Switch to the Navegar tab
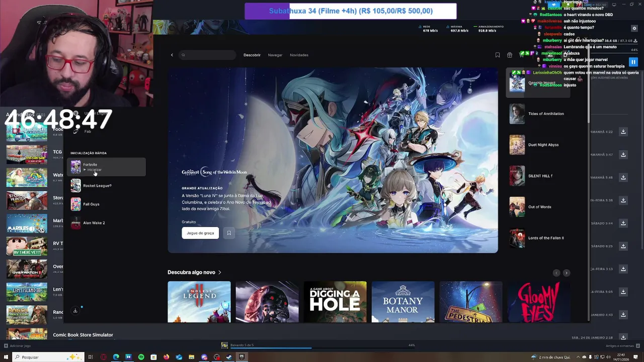Screen dimensions: 644x362 coord(275,55)
